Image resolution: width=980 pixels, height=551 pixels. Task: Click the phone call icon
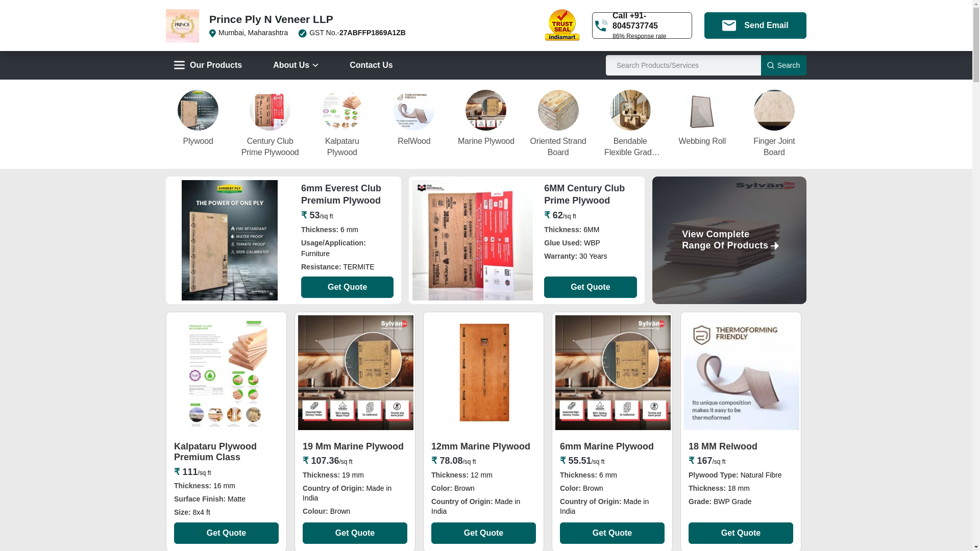coord(601,26)
